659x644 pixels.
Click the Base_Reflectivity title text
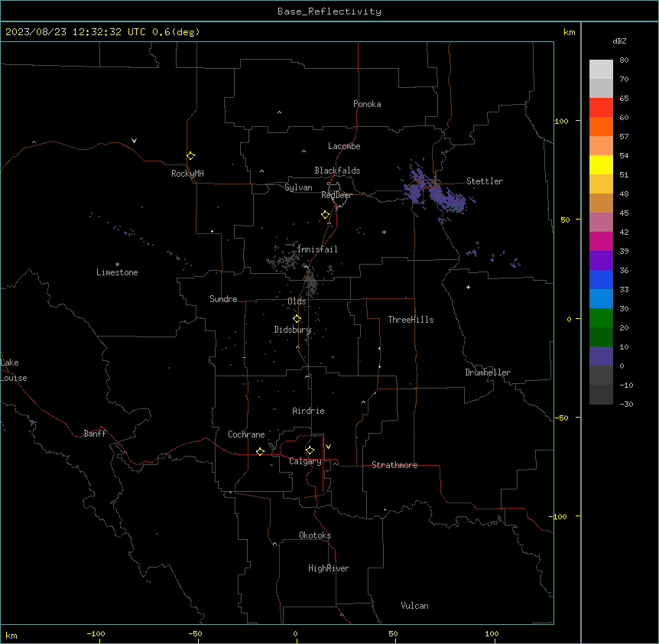click(x=329, y=11)
